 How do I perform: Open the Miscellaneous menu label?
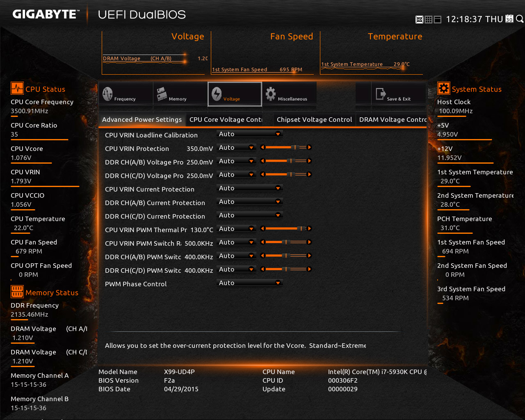click(292, 99)
